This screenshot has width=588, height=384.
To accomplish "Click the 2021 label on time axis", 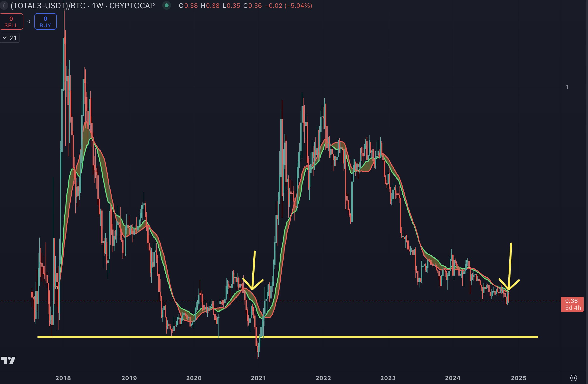I will [x=258, y=378].
